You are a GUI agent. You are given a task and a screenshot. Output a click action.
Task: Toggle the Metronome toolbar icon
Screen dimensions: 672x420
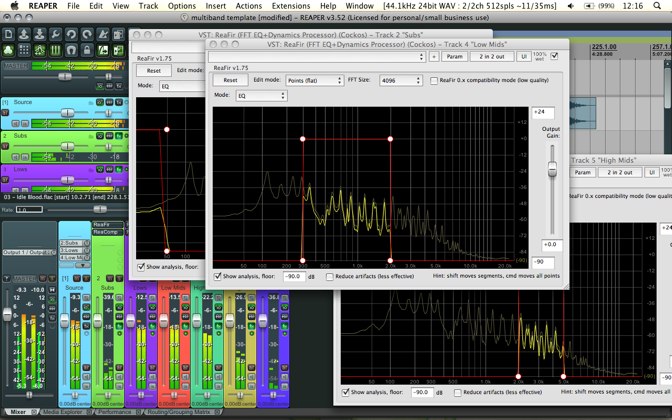pos(103,34)
